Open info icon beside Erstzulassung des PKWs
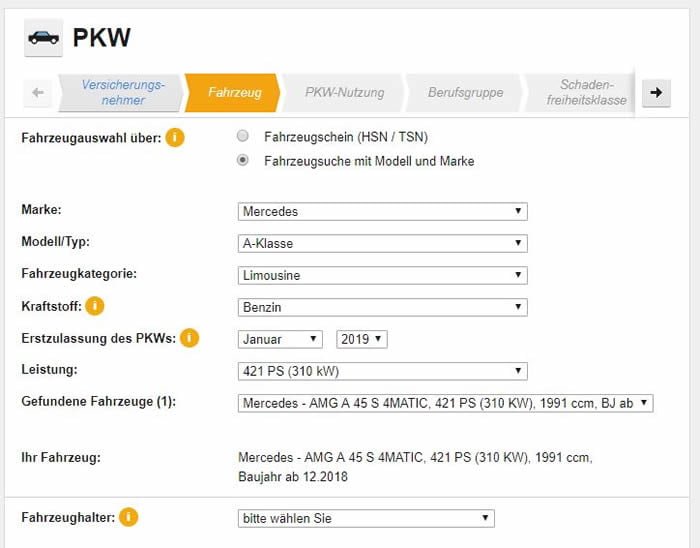This screenshot has width=700, height=548. point(189,338)
